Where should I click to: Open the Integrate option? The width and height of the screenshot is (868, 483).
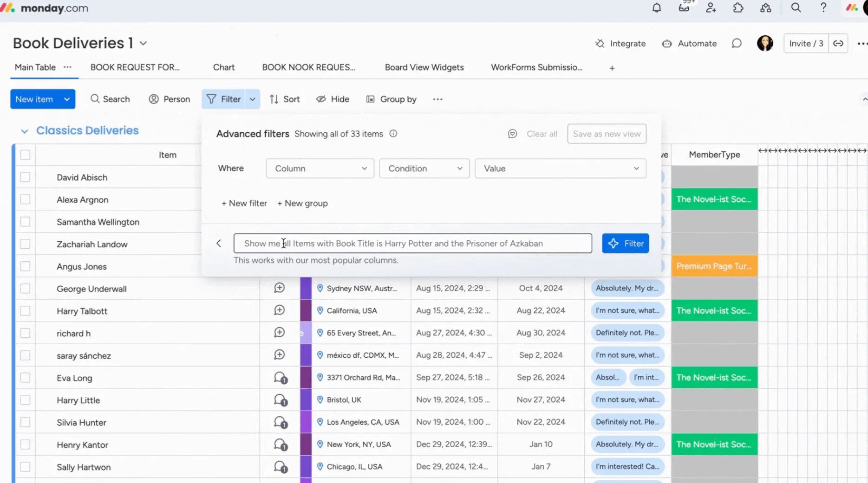(x=620, y=44)
